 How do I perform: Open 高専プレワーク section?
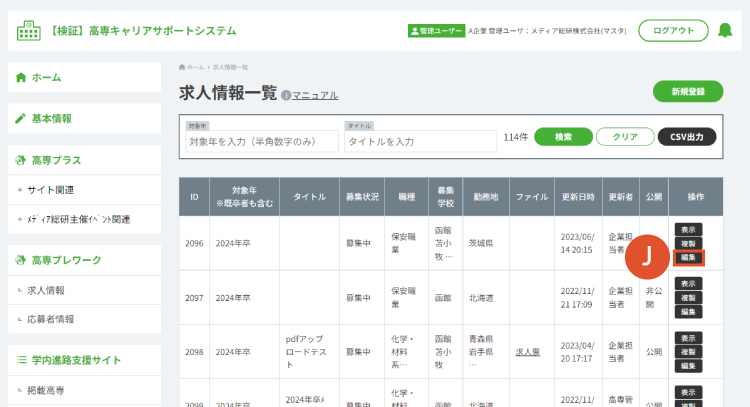pos(85,260)
